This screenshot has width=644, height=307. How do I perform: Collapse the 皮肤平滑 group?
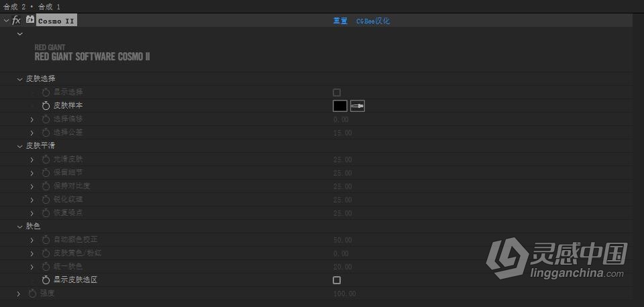[19, 146]
